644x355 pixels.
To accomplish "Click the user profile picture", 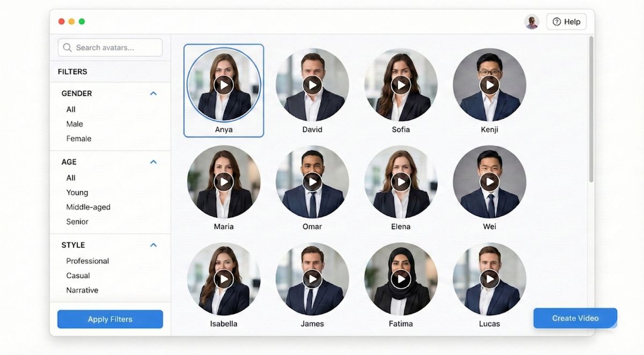I will coord(532,21).
